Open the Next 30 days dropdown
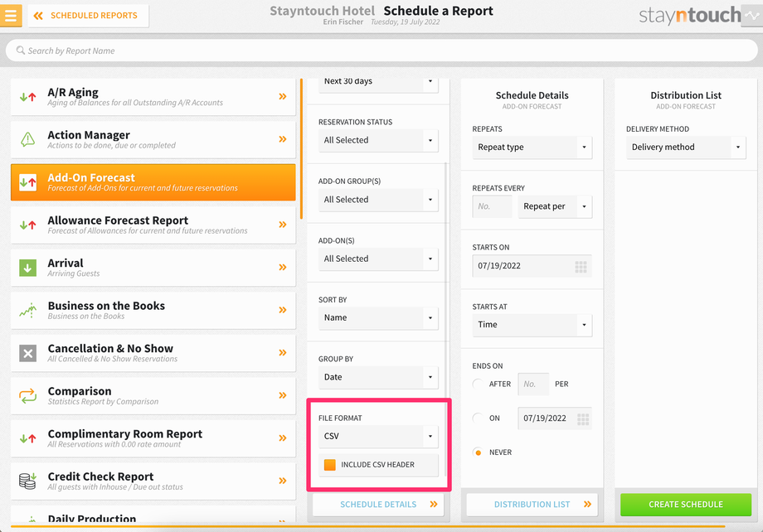The image size is (763, 532). 378,85
